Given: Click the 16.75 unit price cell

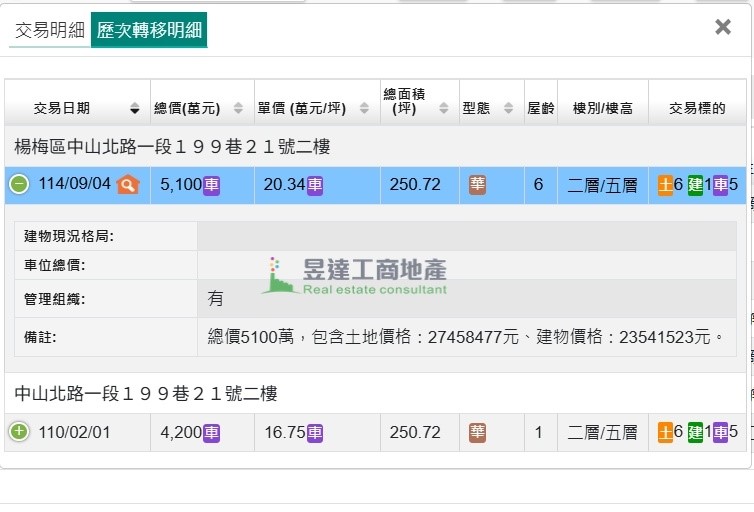Looking at the screenshot, I should [x=283, y=433].
